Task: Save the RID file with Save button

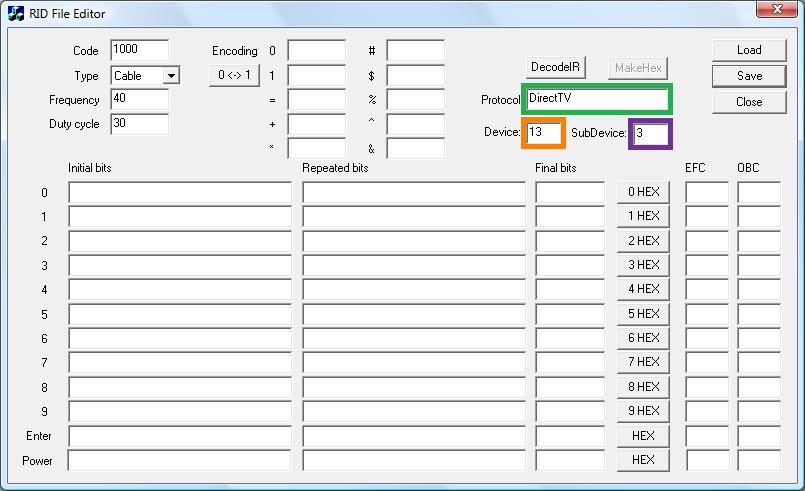Action: tap(749, 76)
